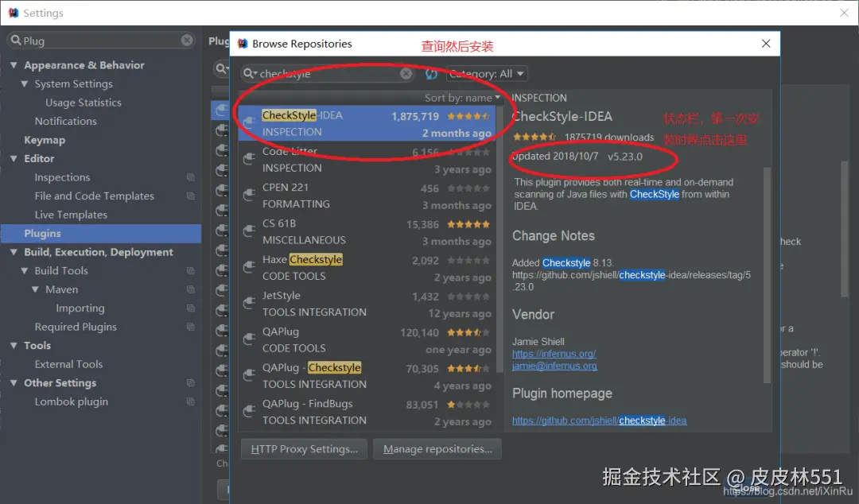The width and height of the screenshot is (859, 504).
Task: Click the copy icon beside Inspections
Action: coord(190,177)
